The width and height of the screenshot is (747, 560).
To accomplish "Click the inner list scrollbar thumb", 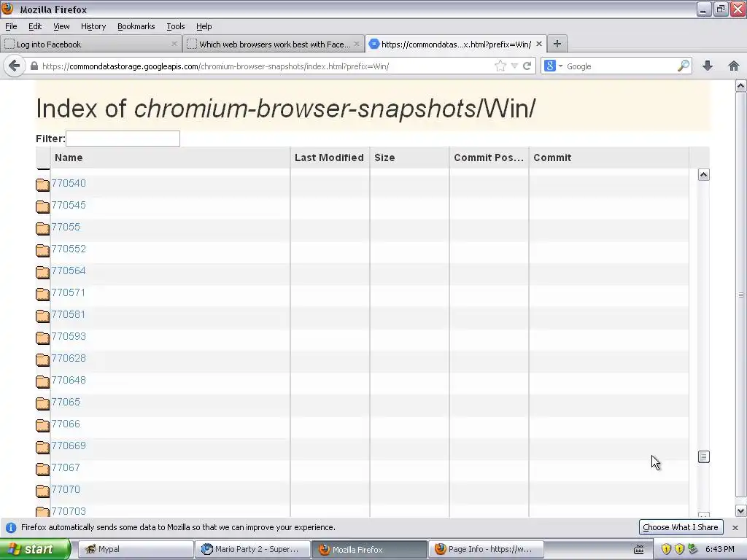I will point(704,456).
